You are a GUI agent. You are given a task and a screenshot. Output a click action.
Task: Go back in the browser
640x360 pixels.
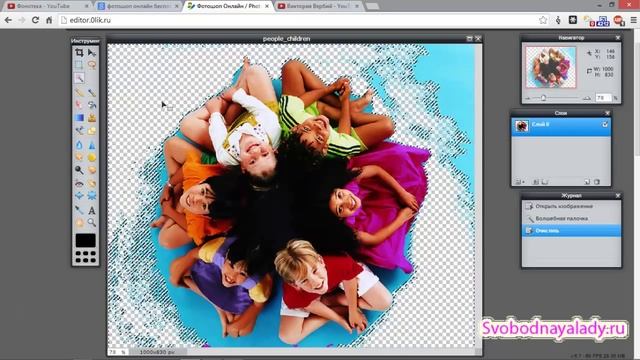pos(8,20)
